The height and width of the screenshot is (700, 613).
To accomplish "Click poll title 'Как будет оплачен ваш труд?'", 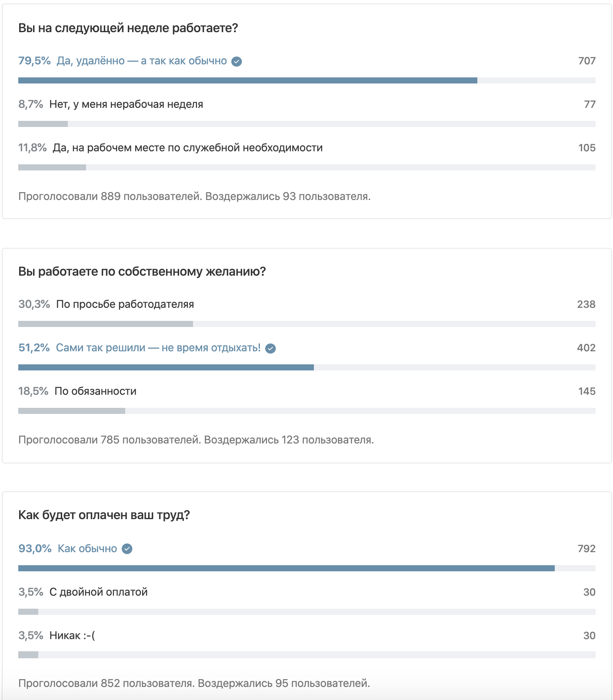I will (104, 515).
